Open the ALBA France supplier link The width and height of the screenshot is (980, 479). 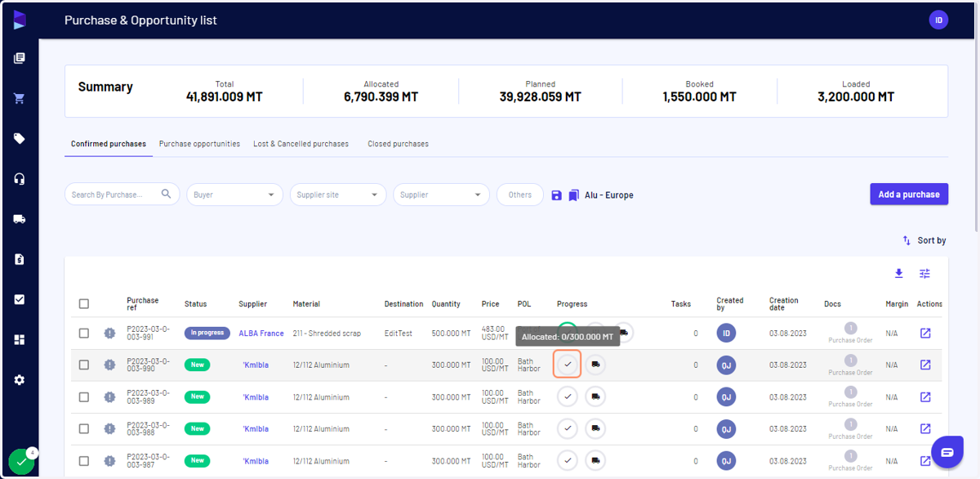coord(261,334)
